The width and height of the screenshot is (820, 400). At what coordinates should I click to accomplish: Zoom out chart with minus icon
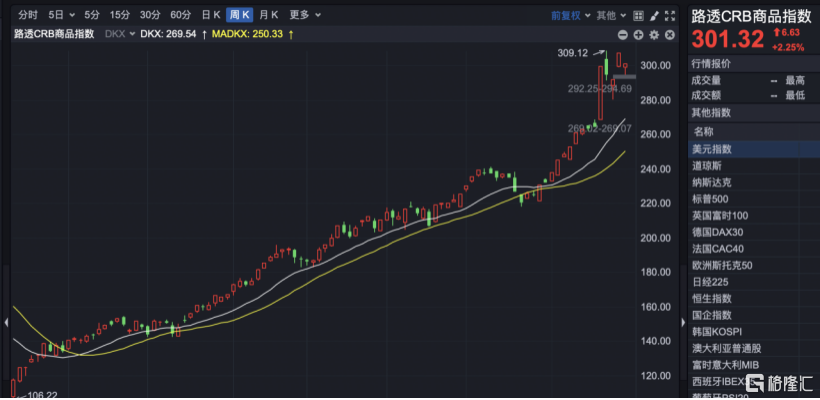pos(622,35)
